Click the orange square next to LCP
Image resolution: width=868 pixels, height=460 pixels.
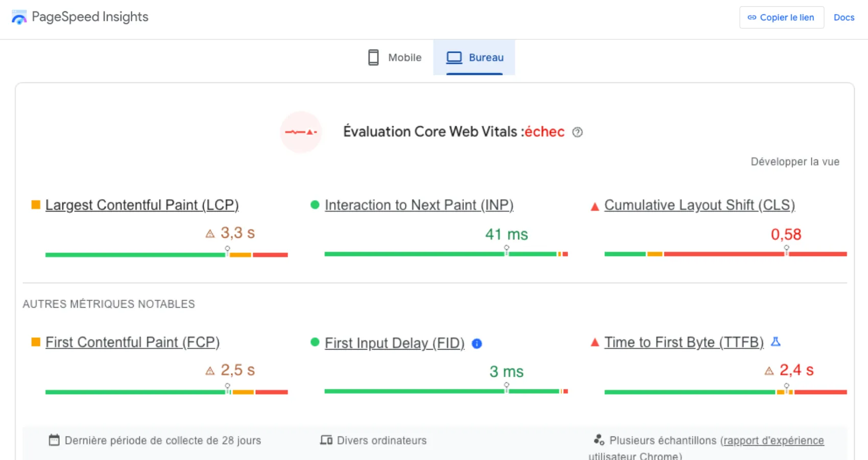(x=36, y=205)
